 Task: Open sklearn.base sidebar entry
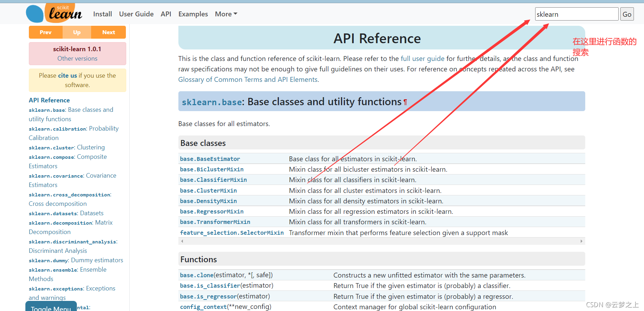click(71, 114)
